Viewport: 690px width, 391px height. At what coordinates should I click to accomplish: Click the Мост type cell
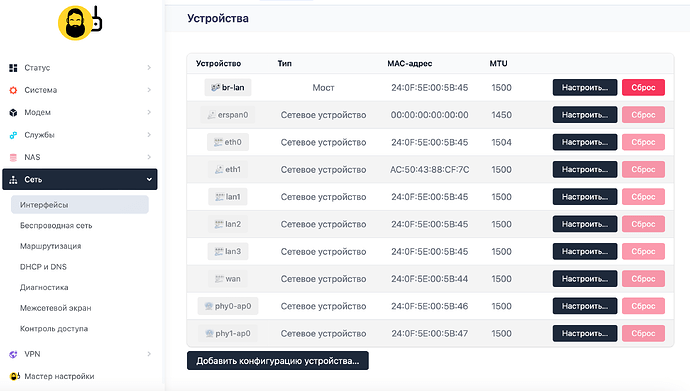click(x=323, y=88)
